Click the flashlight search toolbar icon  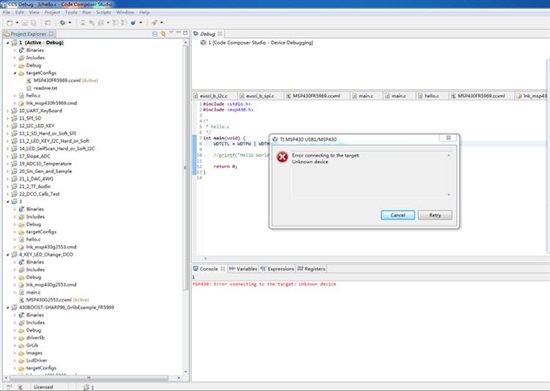click(x=154, y=23)
